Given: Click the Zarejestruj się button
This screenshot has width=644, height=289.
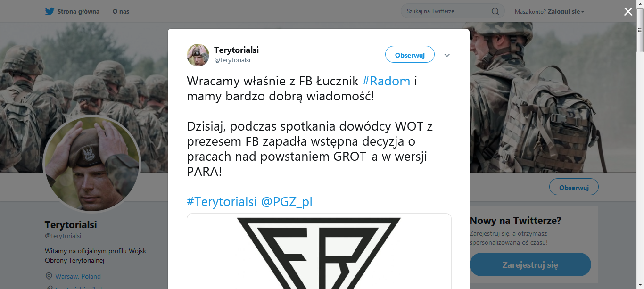Looking at the screenshot, I should 530,264.
